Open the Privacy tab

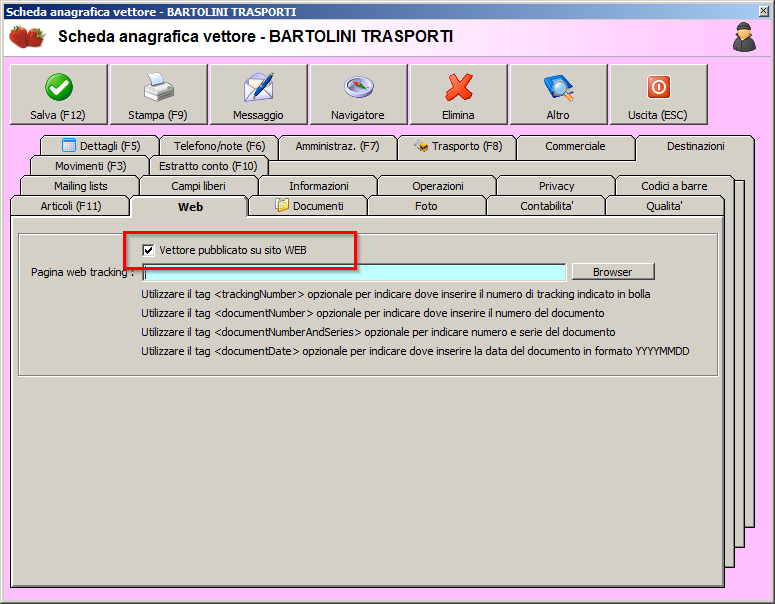[557, 186]
